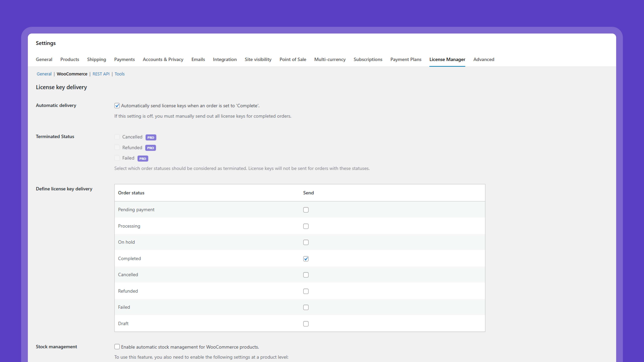The width and height of the screenshot is (644, 362).
Task: Select the Terminated Status Cancelled checkbox
Action: pyautogui.click(x=117, y=137)
